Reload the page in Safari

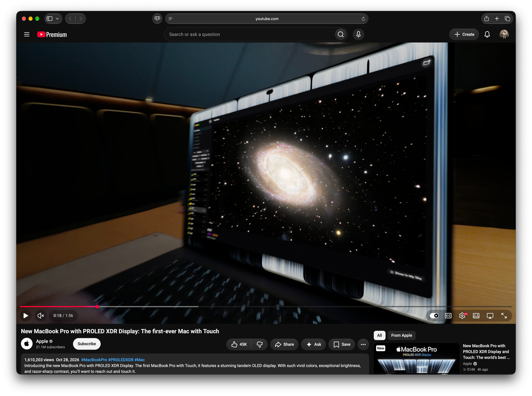363,19
